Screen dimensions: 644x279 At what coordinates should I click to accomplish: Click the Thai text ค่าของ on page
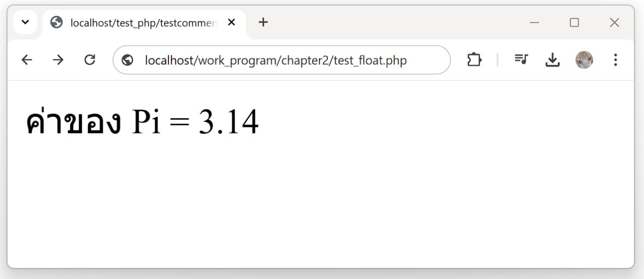(73, 122)
